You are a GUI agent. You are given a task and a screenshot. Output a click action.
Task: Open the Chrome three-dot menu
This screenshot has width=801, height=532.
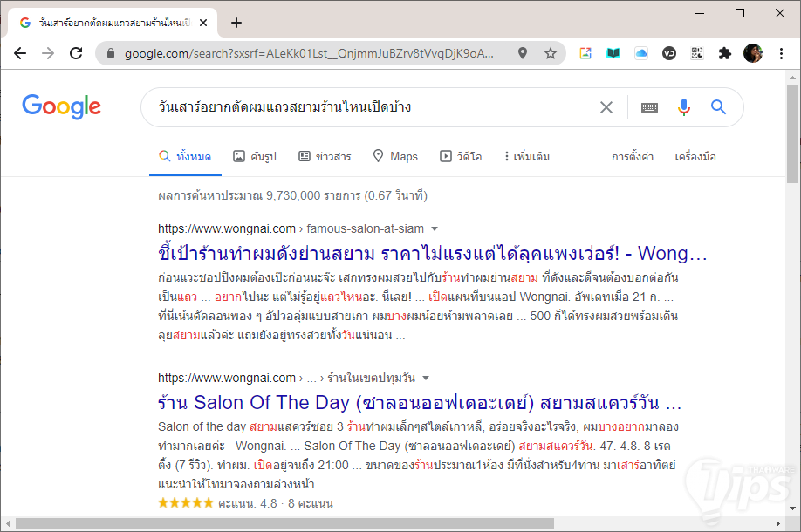point(781,53)
